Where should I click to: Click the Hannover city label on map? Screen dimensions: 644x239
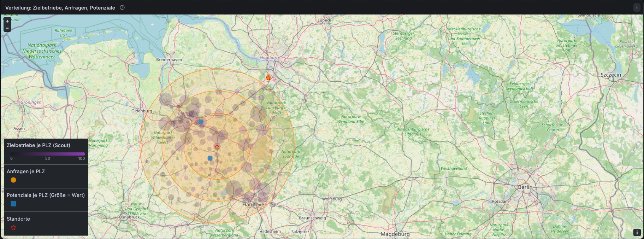point(254,204)
